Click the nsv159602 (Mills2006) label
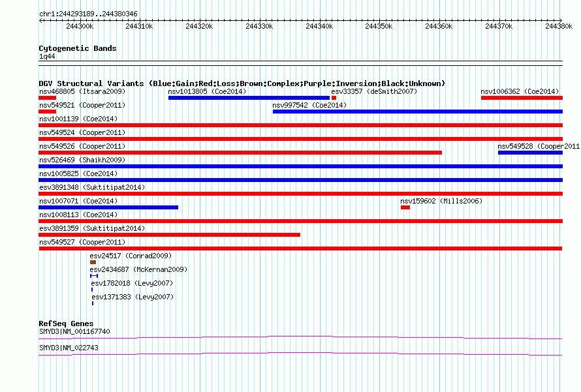The image size is (581, 392). 441,201
